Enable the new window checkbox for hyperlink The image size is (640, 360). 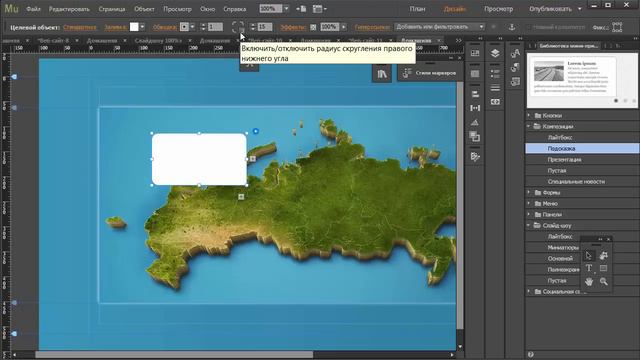(530, 27)
